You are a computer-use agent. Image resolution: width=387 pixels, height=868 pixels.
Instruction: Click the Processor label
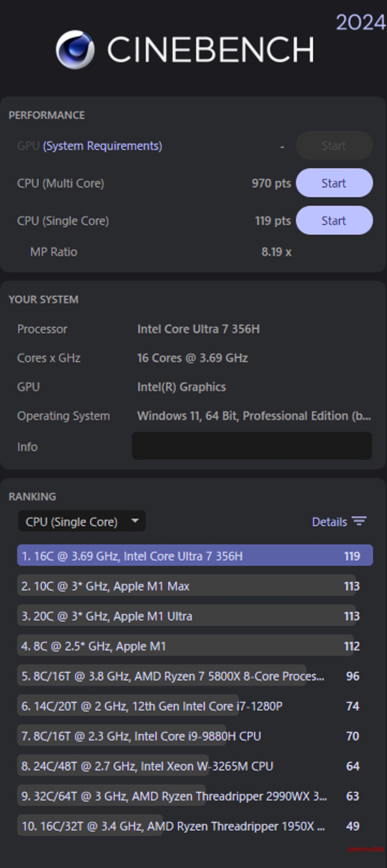(x=42, y=329)
